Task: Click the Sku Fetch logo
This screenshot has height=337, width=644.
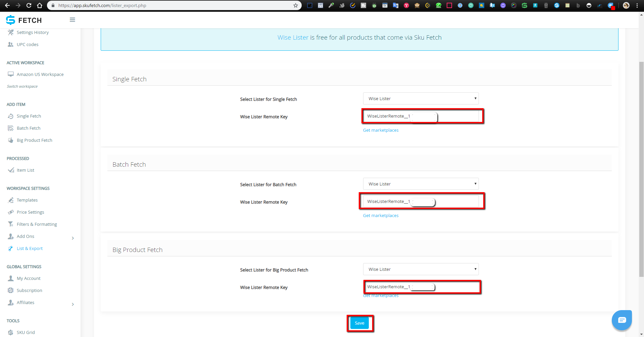Action: tap(24, 20)
